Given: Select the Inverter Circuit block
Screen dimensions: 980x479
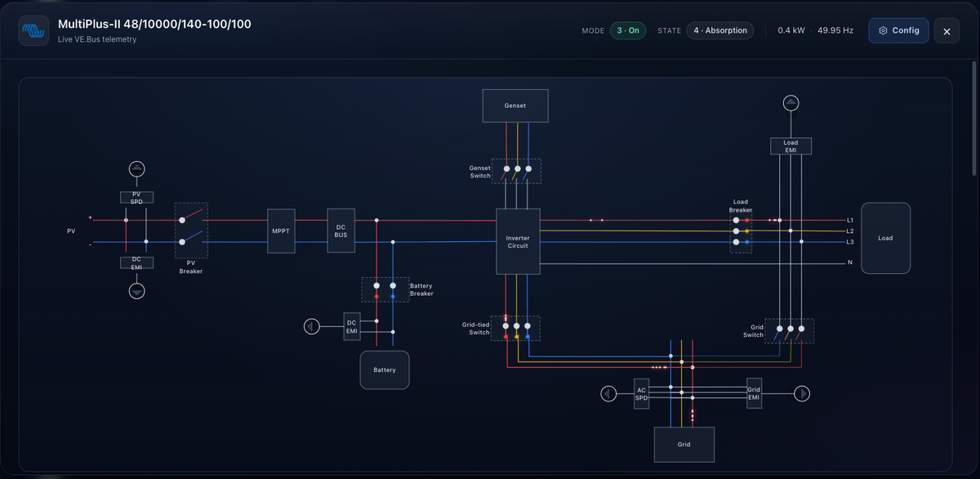Looking at the screenshot, I should point(518,242).
